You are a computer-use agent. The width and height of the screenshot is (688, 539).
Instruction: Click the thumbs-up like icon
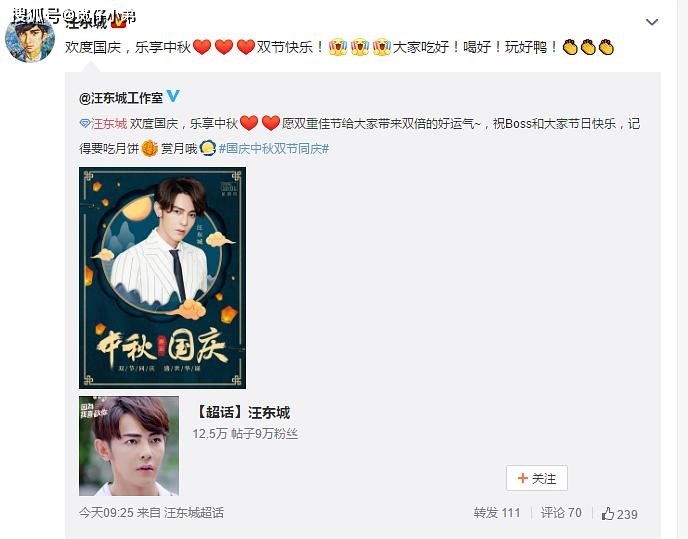pos(608,513)
